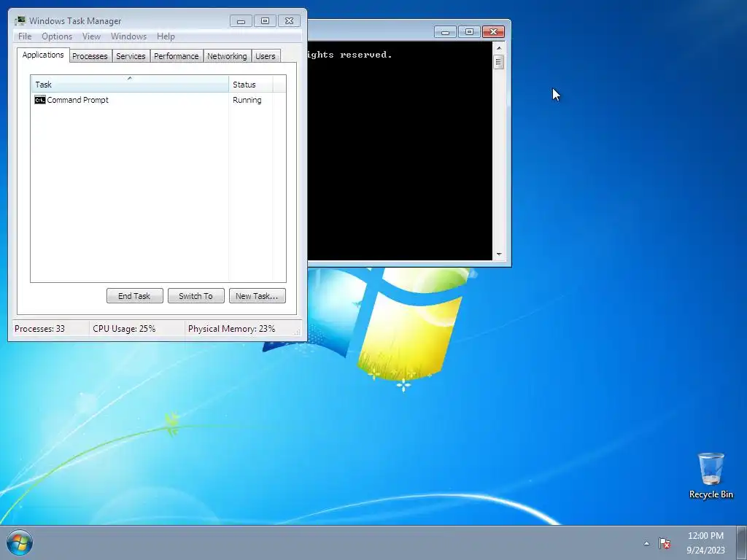Screen dimensions: 747x560
Task: Click the Command Prompt scrollbar thumb
Action: (x=499, y=62)
